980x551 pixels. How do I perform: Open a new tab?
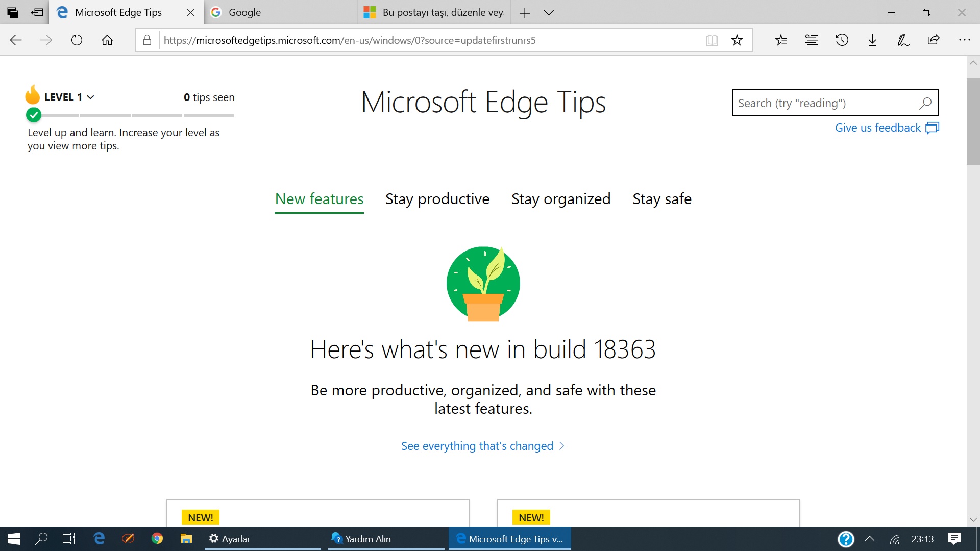click(x=525, y=13)
